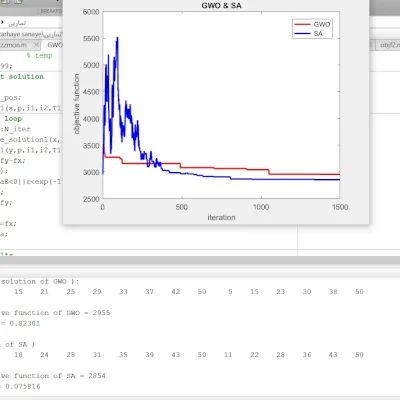Viewport: 400px width, 400px height.
Task: Click the ':N_iter' code line
Action: [16, 129]
